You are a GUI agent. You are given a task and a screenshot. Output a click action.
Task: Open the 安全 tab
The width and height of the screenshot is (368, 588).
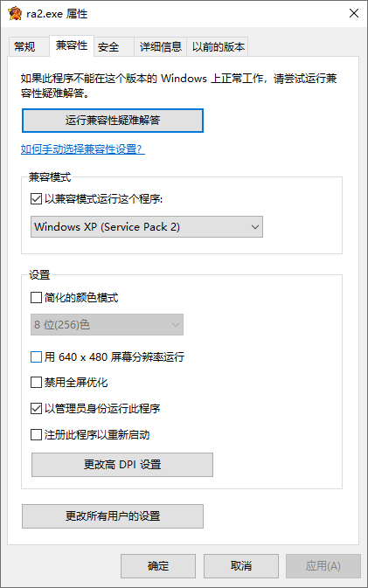pos(108,47)
